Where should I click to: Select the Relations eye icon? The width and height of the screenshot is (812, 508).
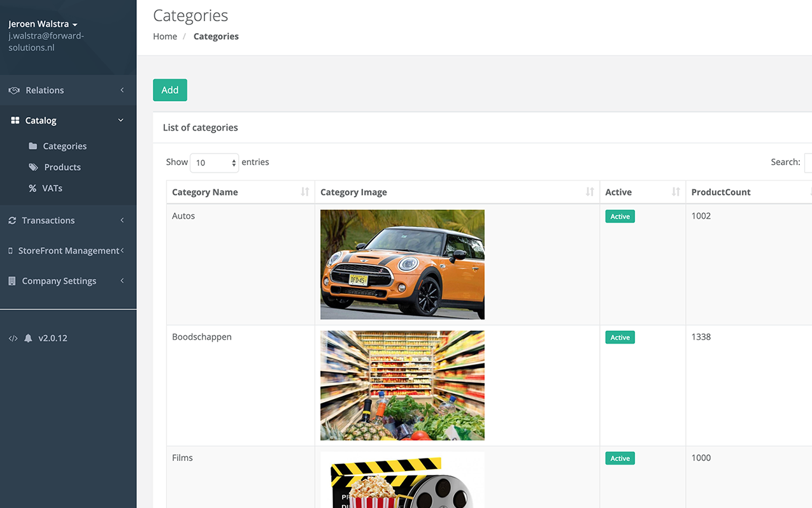pyautogui.click(x=13, y=90)
